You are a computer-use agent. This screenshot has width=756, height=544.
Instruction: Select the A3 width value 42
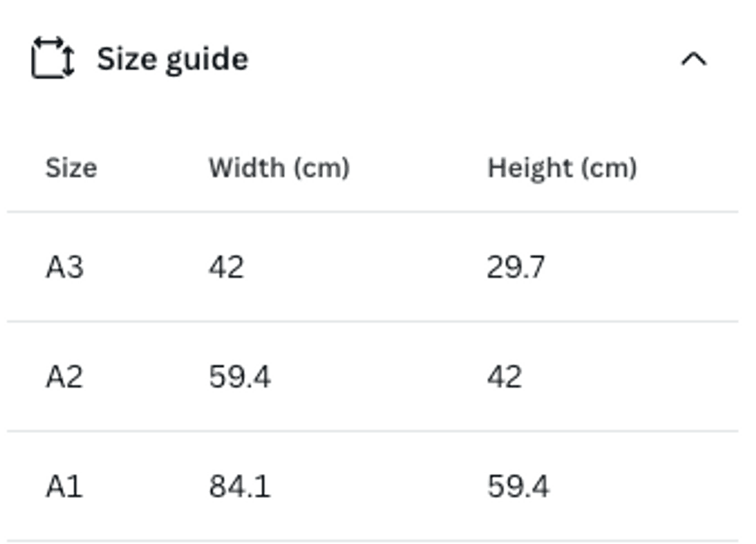pyautogui.click(x=226, y=267)
